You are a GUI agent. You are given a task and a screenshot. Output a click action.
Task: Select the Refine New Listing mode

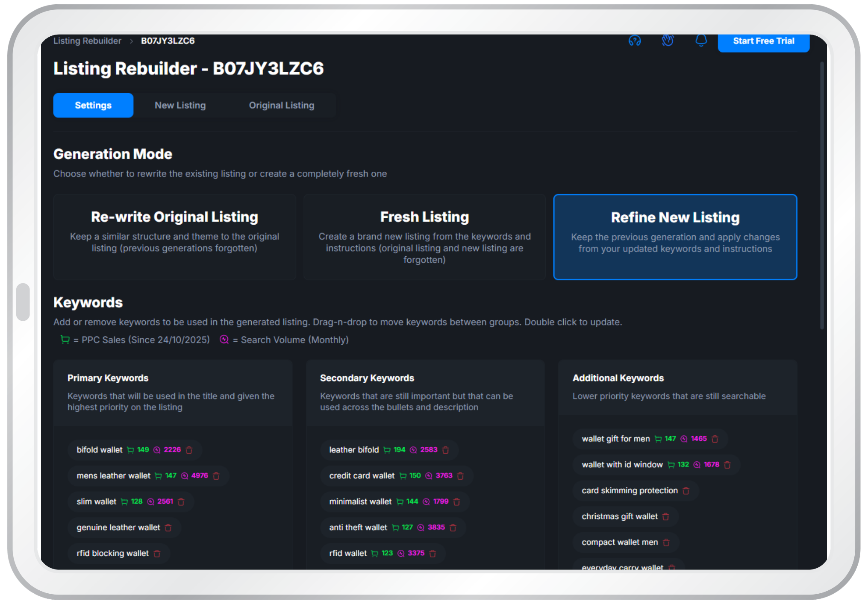coord(675,237)
